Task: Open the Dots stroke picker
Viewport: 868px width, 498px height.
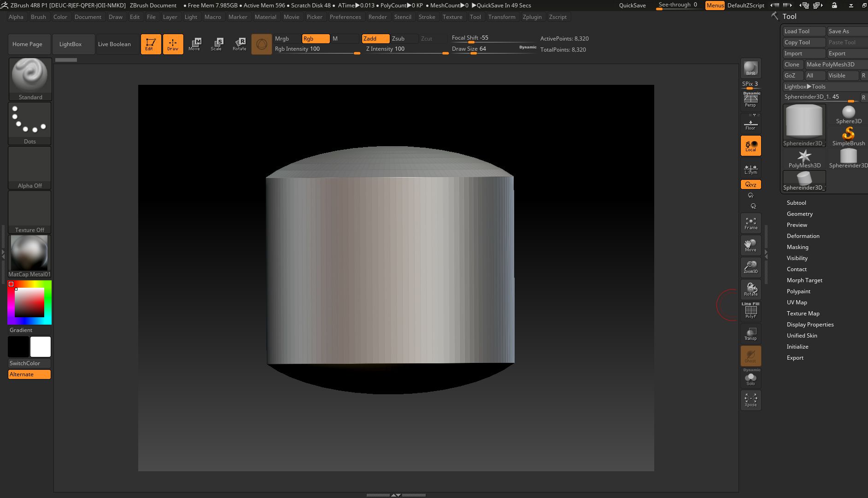Action: click(x=30, y=123)
